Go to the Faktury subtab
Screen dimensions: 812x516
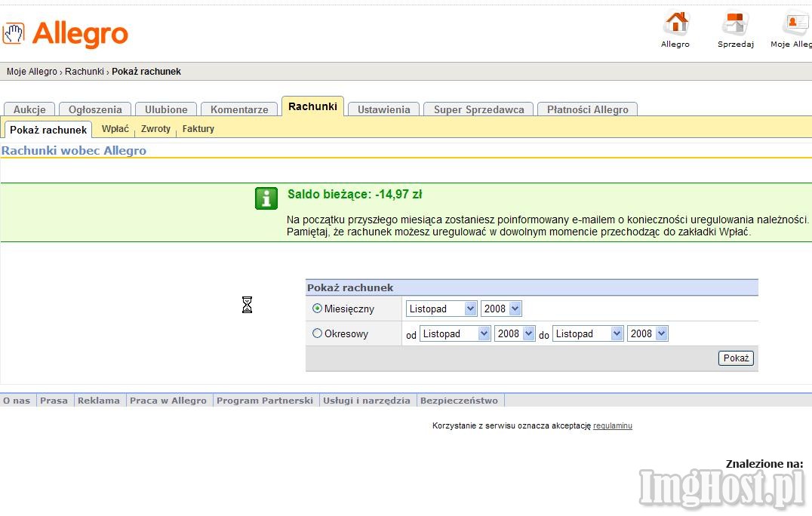198,128
